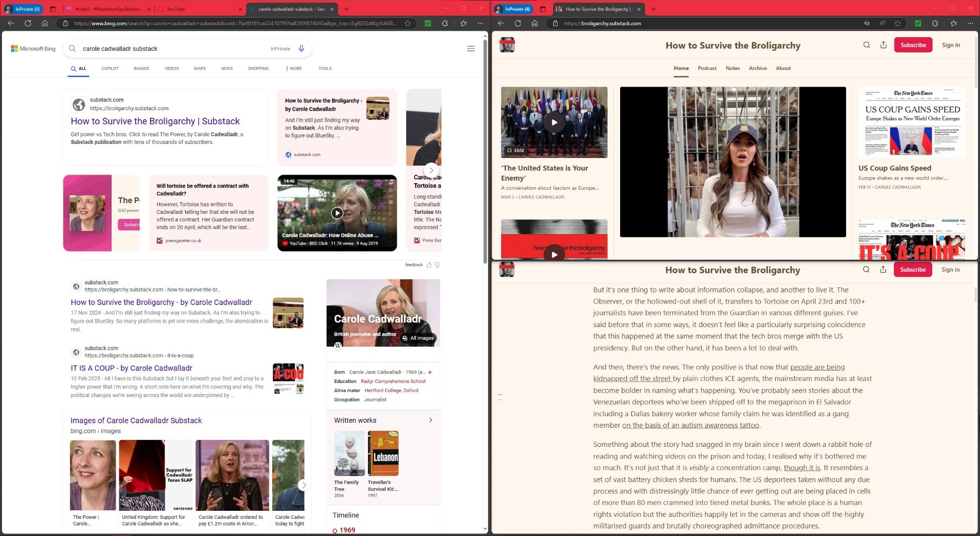Play the BBC Click Carole Cadwalladr video
Image resolution: width=980 pixels, height=536 pixels.
click(337, 213)
